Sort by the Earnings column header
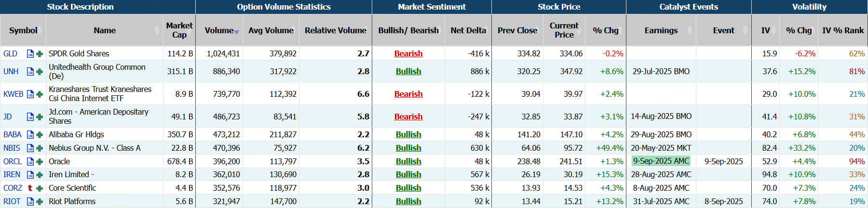This screenshot has width=868, height=208. click(x=661, y=30)
